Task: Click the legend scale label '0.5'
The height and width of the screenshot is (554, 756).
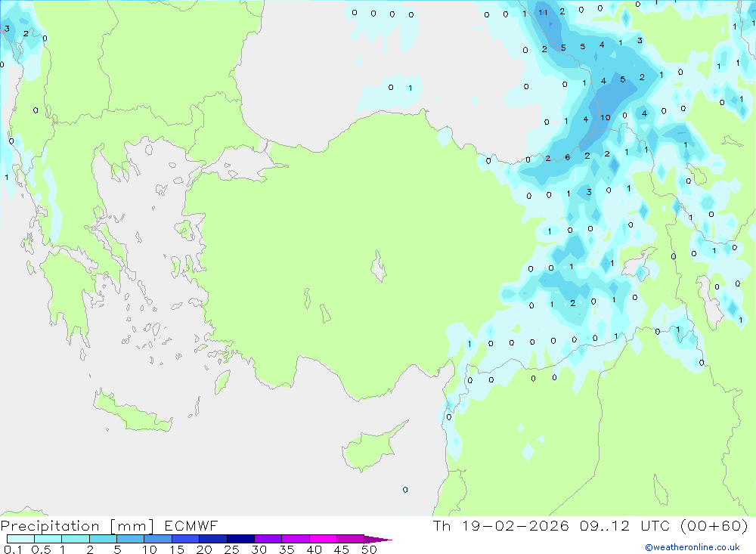Action: 41,549
